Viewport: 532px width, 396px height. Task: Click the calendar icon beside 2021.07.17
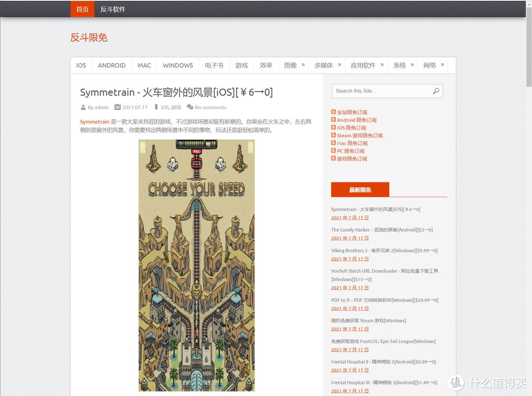click(117, 107)
